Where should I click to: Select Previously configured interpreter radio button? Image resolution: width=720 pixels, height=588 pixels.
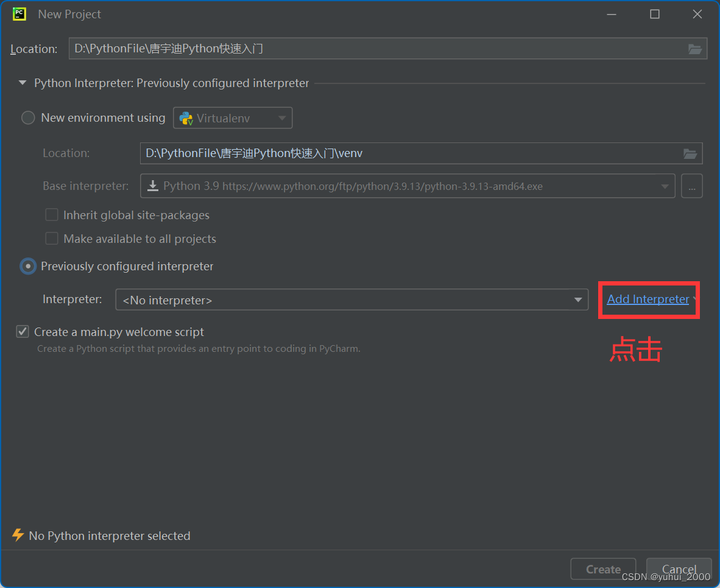coord(28,266)
